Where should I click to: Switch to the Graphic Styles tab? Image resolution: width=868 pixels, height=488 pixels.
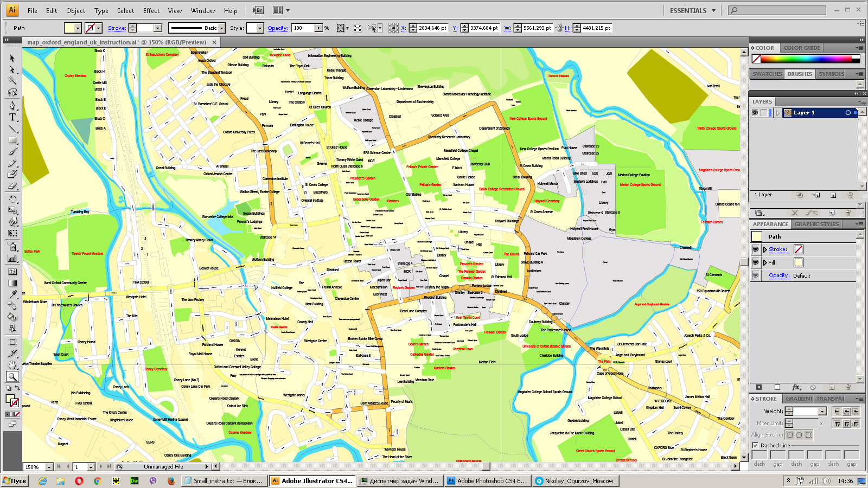click(x=816, y=224)
